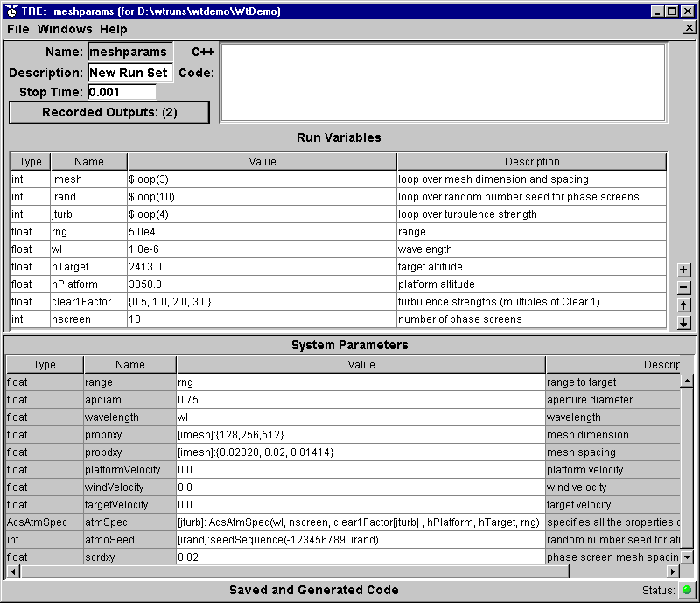The height and width of the screenshot is (603, 700).
Task: Click the Description column header in Run Variables
Action: tap(532, 162)
